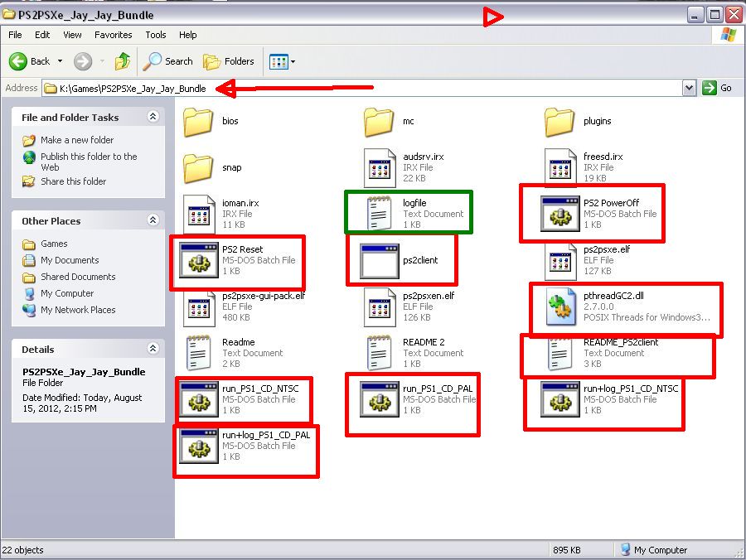Image resolution: width=746 pixels, height=560 pixels.
Task: Toggle the Folders pane
Action: pyautogui.click(x=229, y=61)
